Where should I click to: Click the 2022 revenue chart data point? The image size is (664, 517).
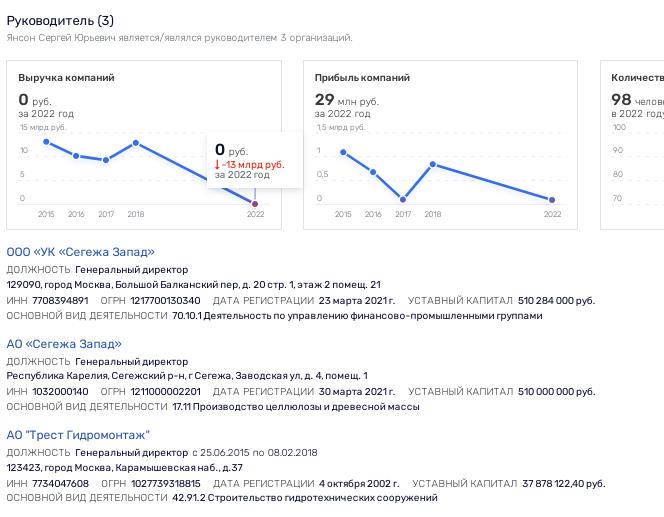(255, 203)
